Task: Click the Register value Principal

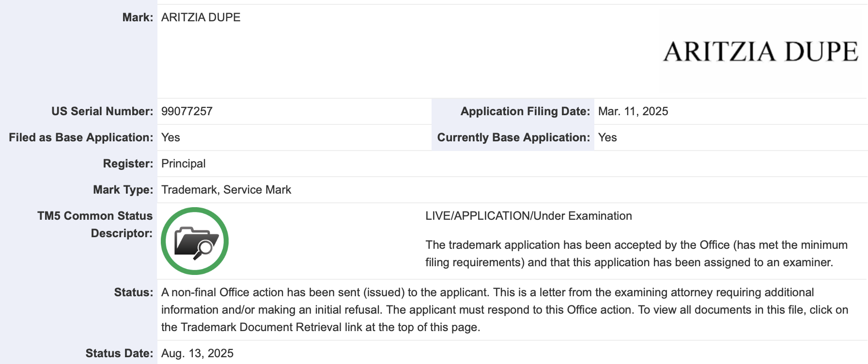Action: (184, 164)
